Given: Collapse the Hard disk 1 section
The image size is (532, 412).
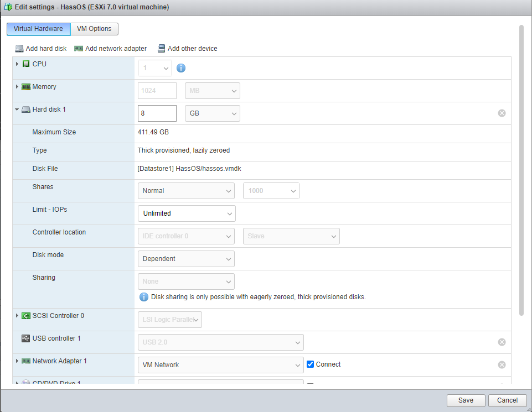Looking at the screenshot, I should [x=17, y=109].
